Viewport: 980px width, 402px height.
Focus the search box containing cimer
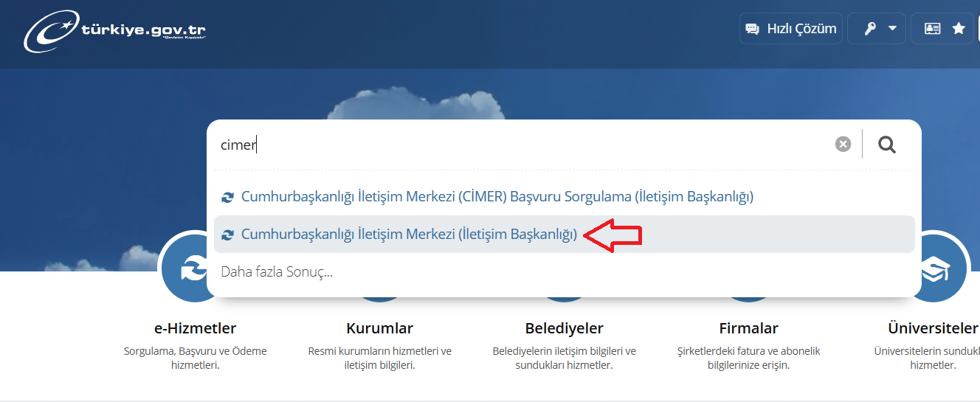[524, 145]
